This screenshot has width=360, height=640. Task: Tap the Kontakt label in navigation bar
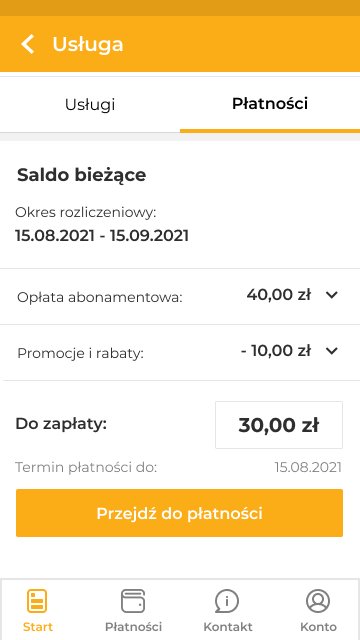coord(228,627)
